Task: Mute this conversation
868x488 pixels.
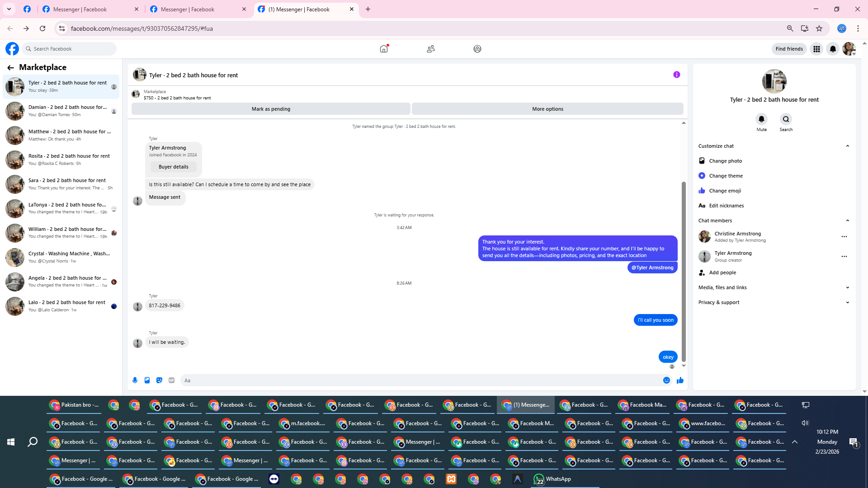Action: pyautogui.click(x=761, y=119)
